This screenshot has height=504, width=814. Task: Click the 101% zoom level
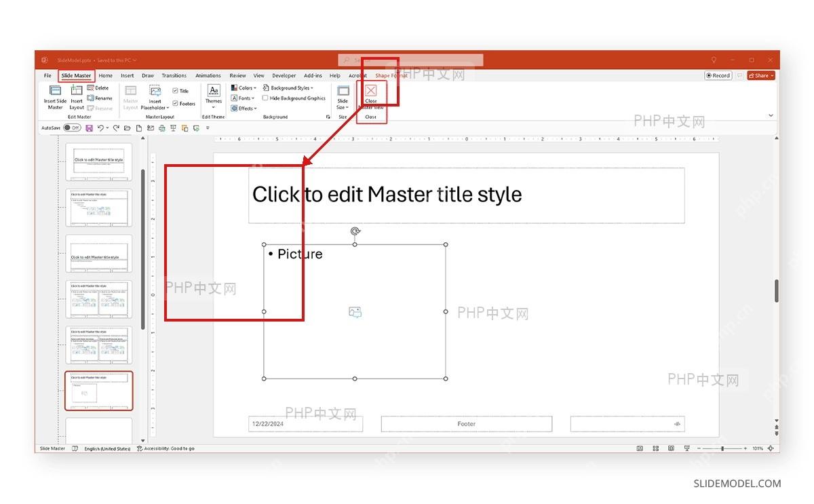[758, 448]
